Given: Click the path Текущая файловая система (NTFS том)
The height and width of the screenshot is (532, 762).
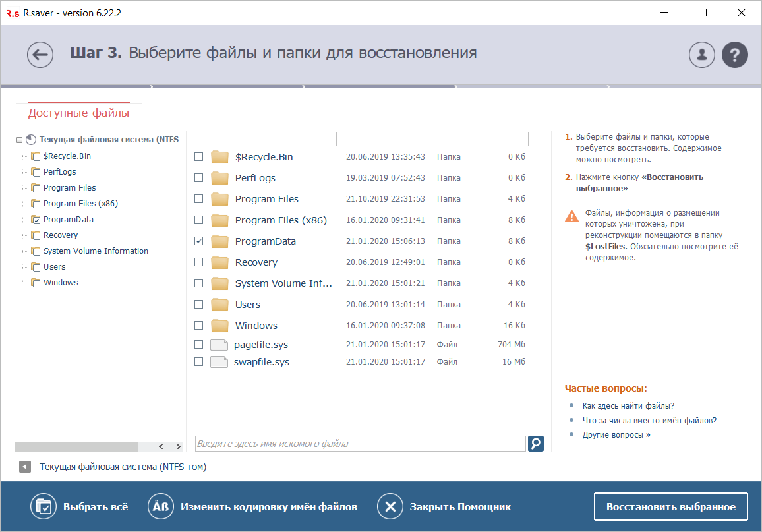Looking at the screenshot, I should tap(123, 467).
